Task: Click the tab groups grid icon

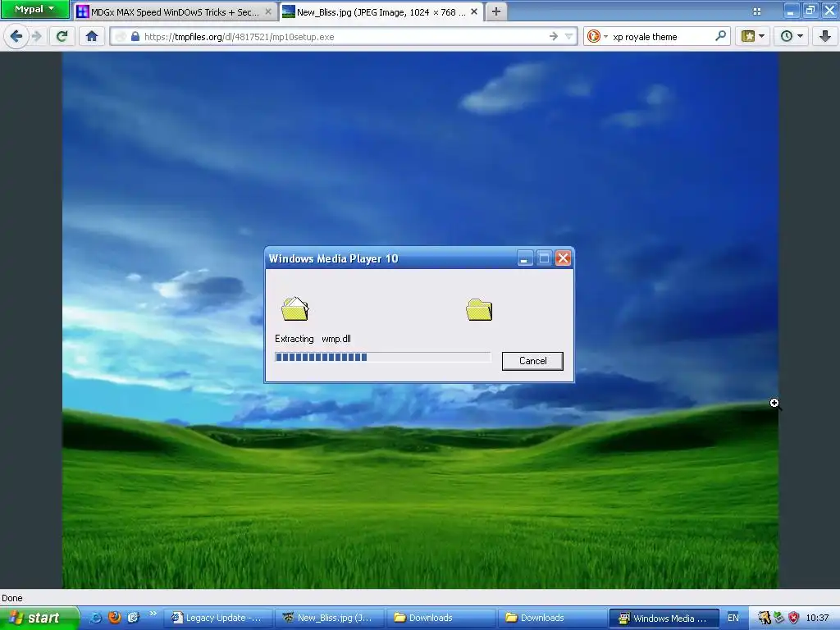Action: pyautogui.click(x=757, y=11)
